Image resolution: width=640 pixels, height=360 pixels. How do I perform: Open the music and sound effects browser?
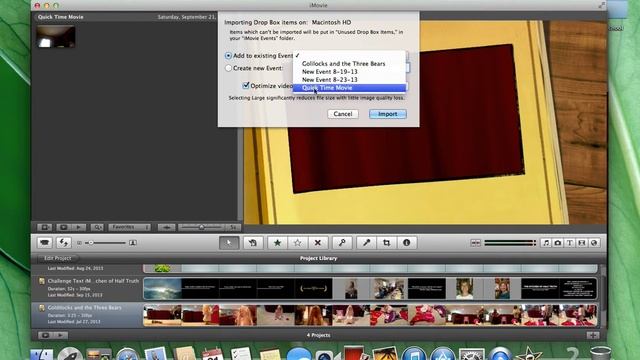[546, 243]
